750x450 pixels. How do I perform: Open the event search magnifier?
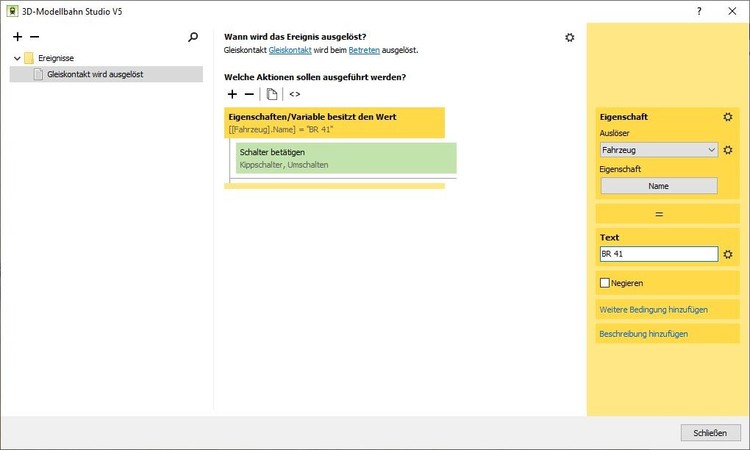click(193, 37)
